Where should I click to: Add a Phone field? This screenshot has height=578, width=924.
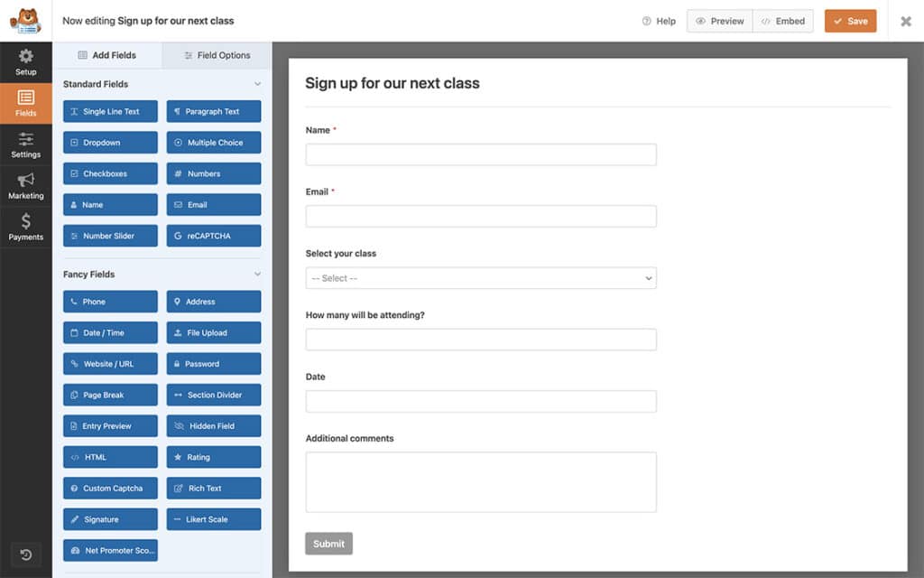click(110, 302)
